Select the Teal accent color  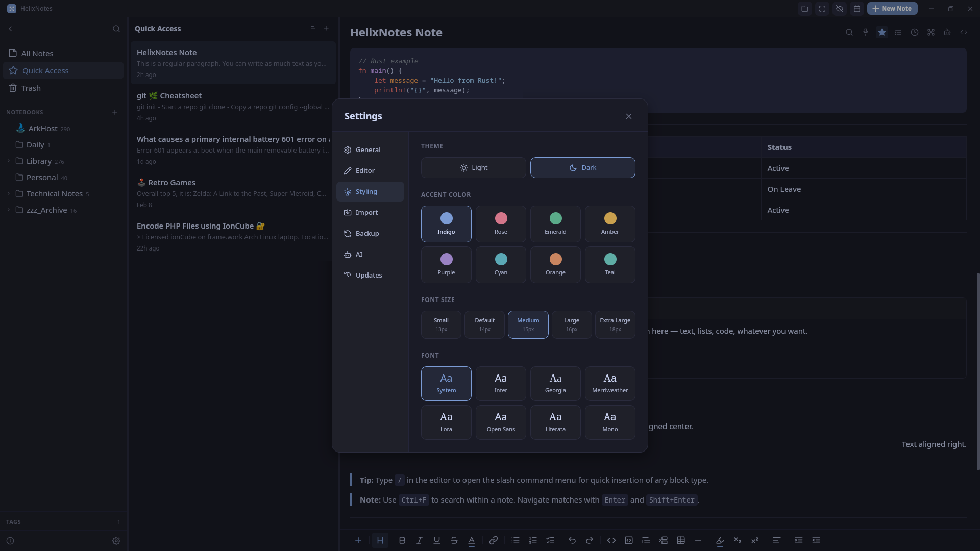click(610, 264)
